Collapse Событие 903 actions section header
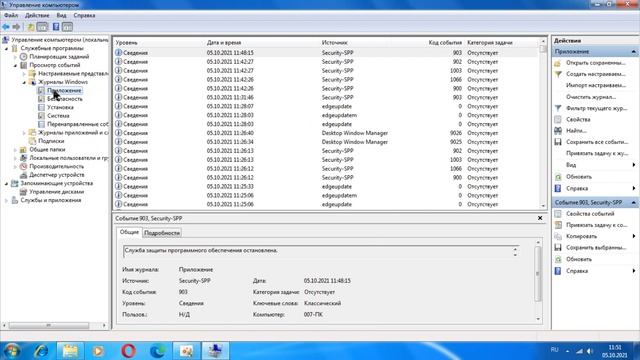 633,202
